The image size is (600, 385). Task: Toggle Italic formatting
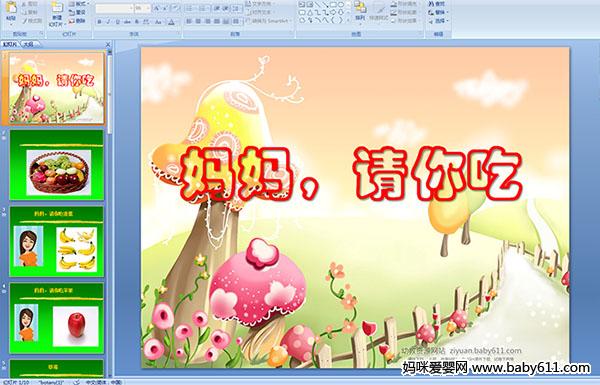[x=108, y=22]
